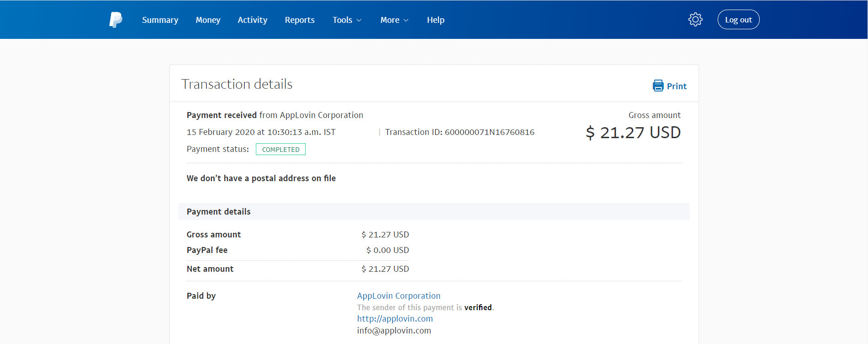Click 'Payment received from AppLovin Corporation' text
Image resolution: width=868 pixels, height=344 pixels.
pyautogui.click(x=275, y=115)
